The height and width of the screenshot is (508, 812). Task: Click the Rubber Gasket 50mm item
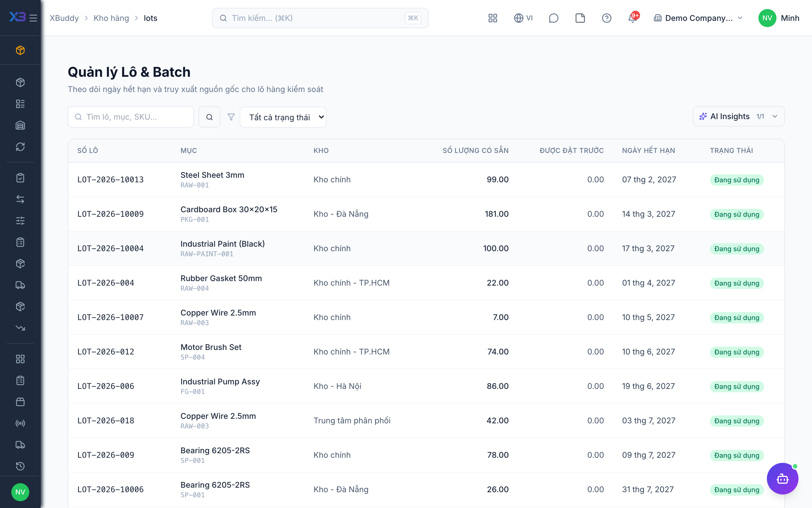221,278
